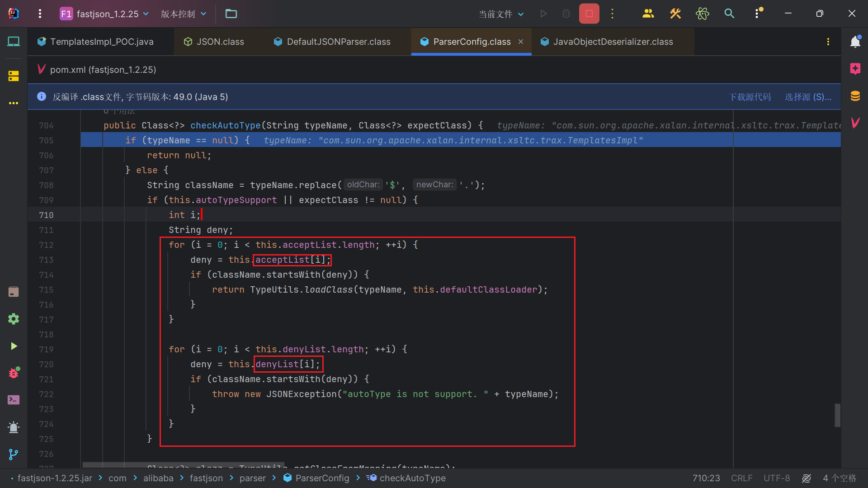Click 选择源 (S)... choose sources link

tap(808, 97)
